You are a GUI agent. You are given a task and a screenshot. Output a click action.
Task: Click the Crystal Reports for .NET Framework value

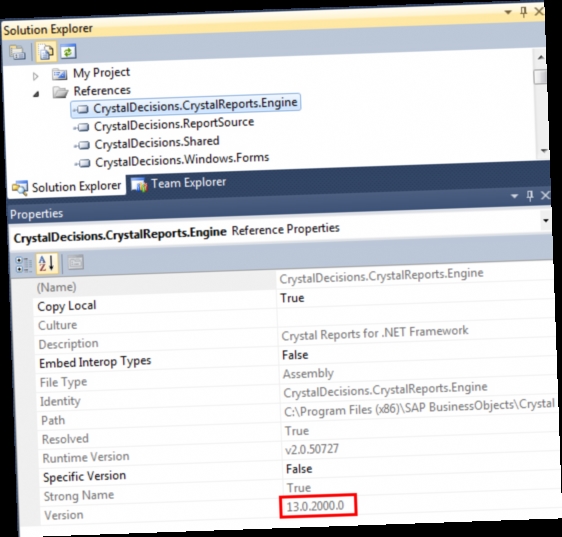375,333
